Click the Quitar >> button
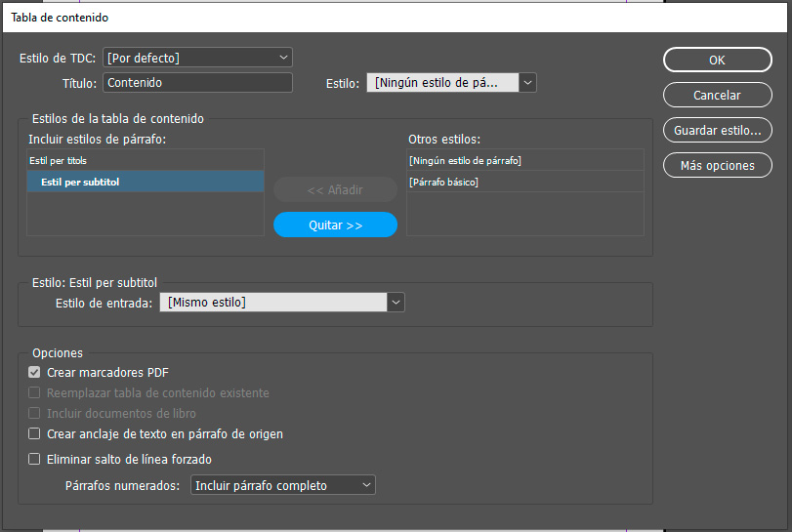This screenshot has height=532, width=792. 335,225
